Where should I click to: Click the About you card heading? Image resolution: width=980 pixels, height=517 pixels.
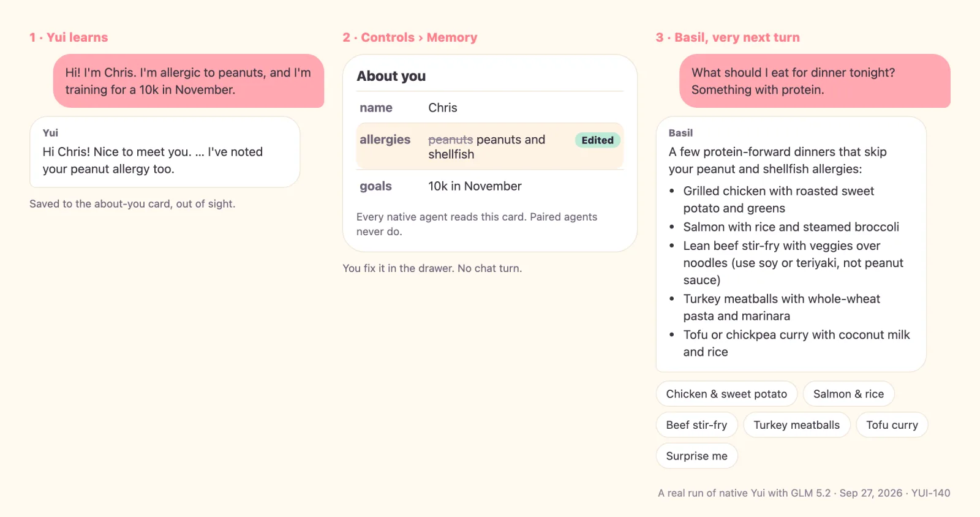tap(391, 76)
